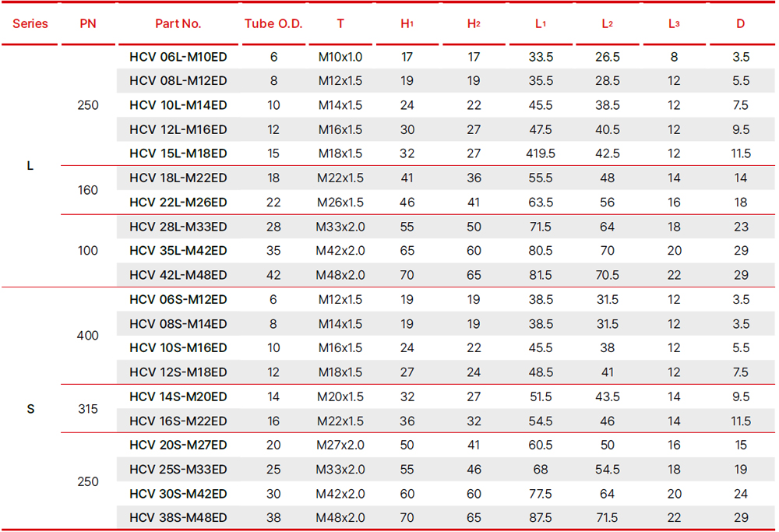Select the S series cell
Screen dimensions: 779x532
point(30,409)
